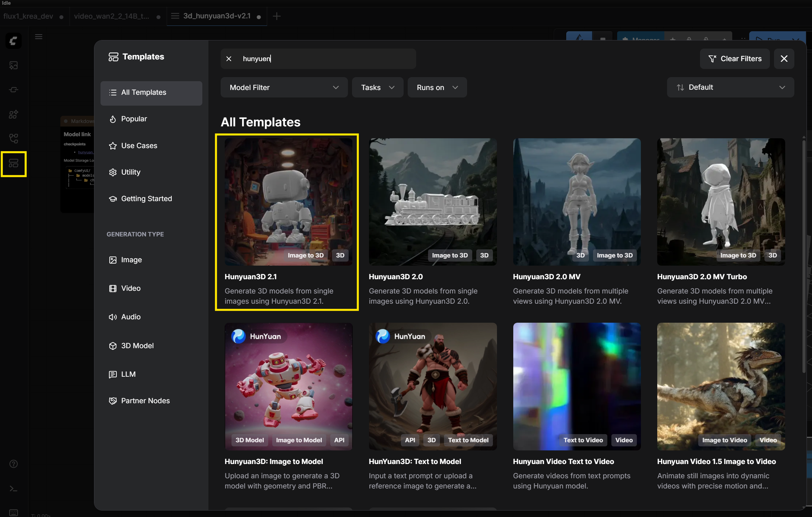Screen dimensions: 812x517
Task: Expand the Model Filter dropdown
Action: [x=284, y=88]
